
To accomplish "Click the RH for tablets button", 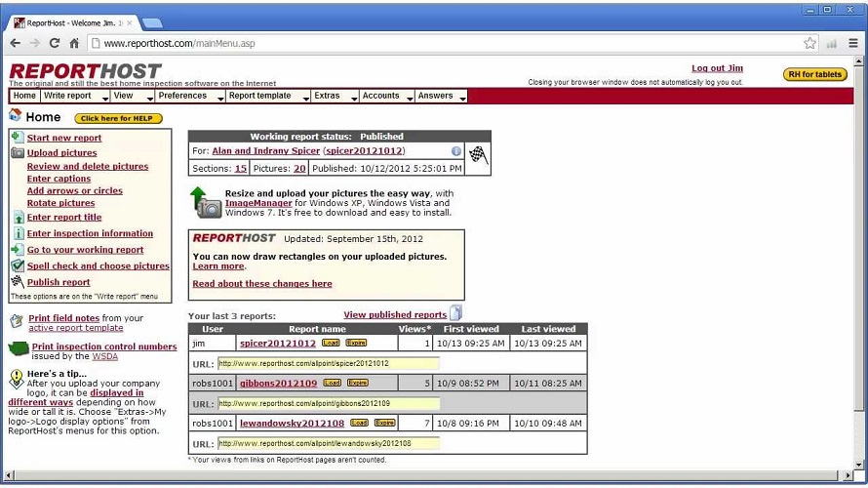I will [x=815, y=74].
